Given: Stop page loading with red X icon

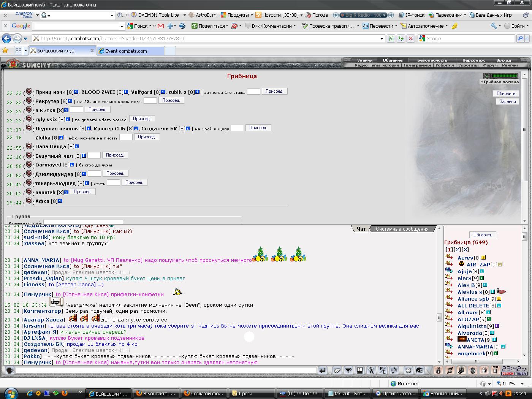Looking at the screenshot, I should tap(410, 38).
